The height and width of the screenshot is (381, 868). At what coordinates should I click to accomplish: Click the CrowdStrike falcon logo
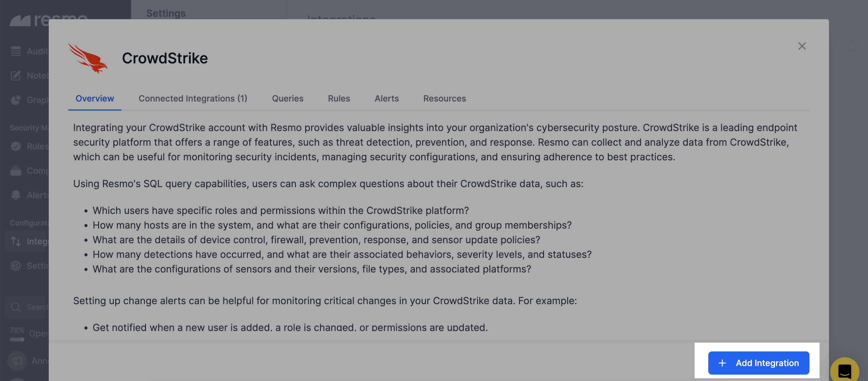(88, 58)
